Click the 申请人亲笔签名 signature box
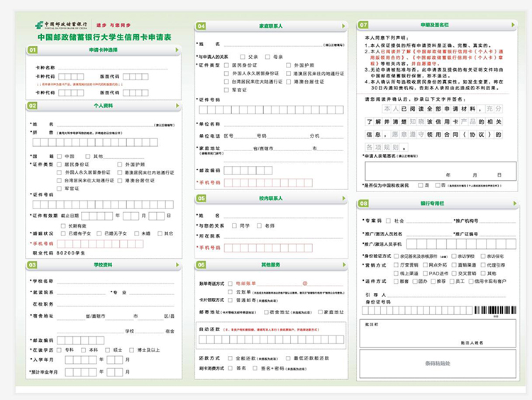 point(440,171)
